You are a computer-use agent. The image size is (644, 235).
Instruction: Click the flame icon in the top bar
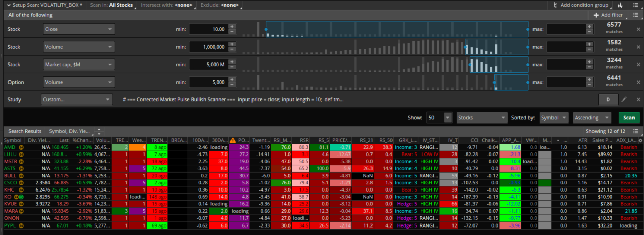pyautogui.click(x=620, y=5)
